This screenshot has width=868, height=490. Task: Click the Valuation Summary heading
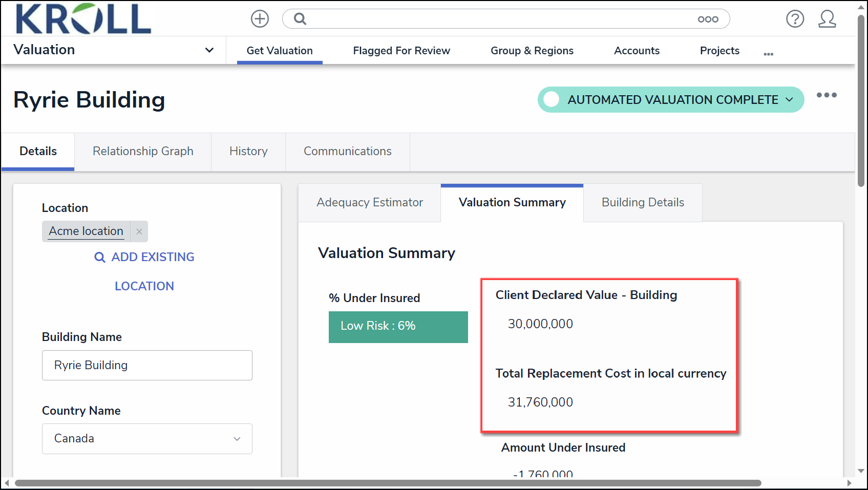pyautogui.click(x=387, y=253)
